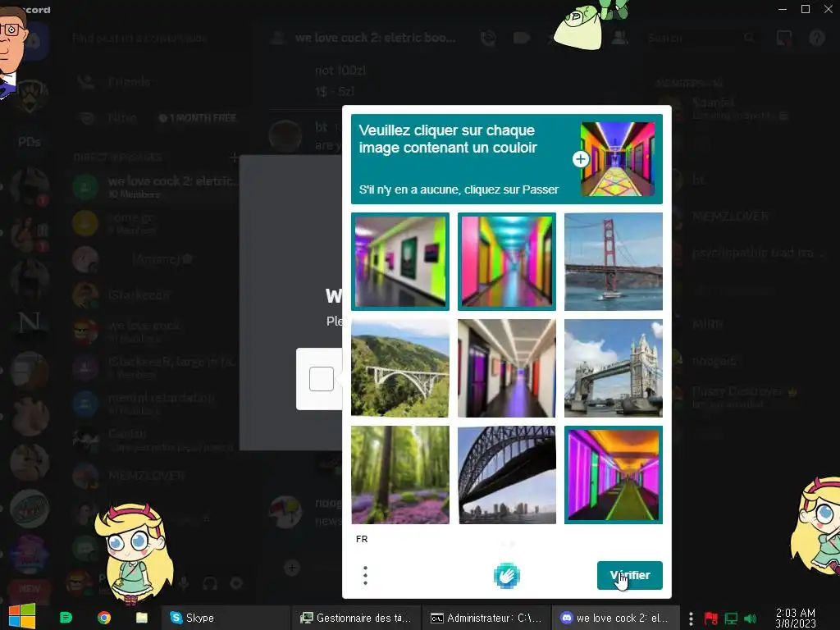The image size is (840, 630).
Task: Start a video call in Discord header
Action: (521, 38)
